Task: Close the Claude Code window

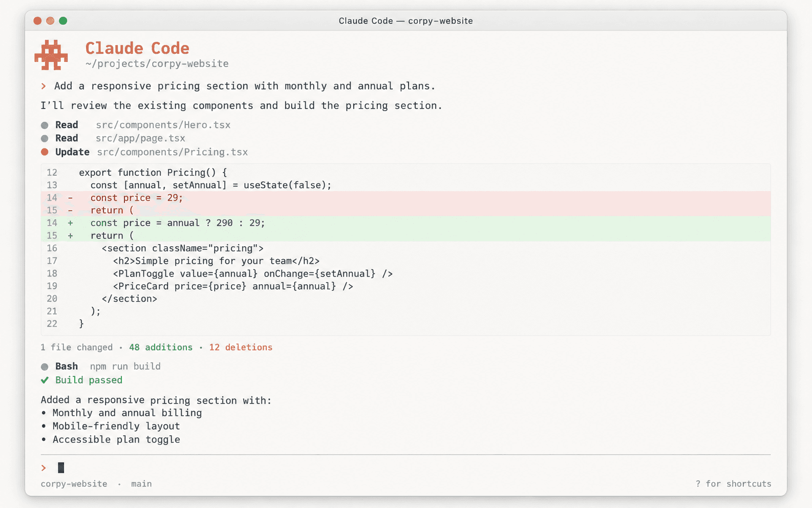Action: click(x=37, y=21)
